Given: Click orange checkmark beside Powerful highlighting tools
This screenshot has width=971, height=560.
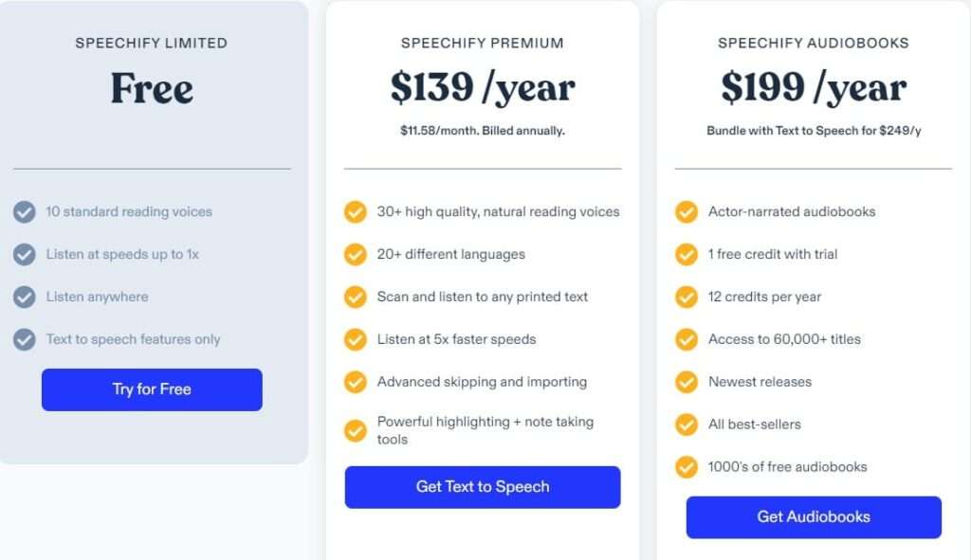Looking at the screenshot, I should tap(356, 431).
